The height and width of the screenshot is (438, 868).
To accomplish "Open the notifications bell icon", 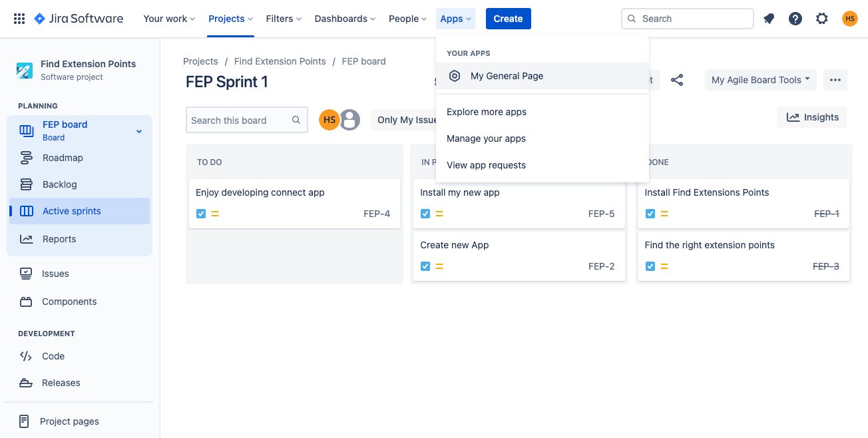I will (769, 19).
